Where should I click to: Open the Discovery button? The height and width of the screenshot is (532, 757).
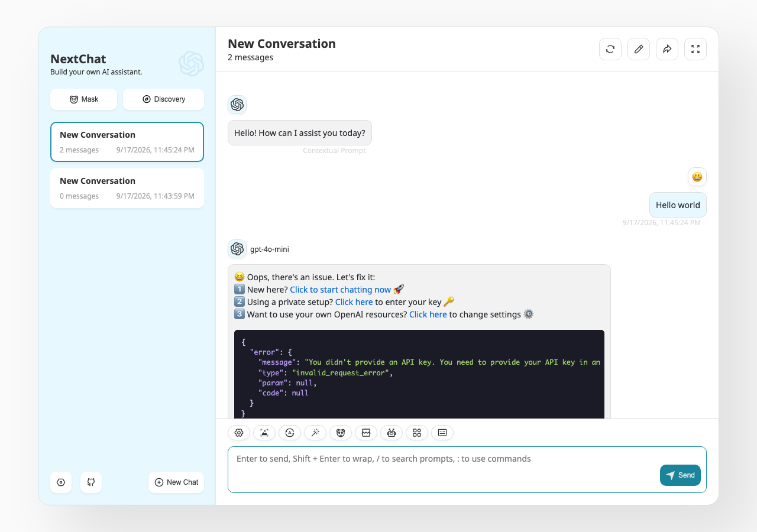[163, 99]
